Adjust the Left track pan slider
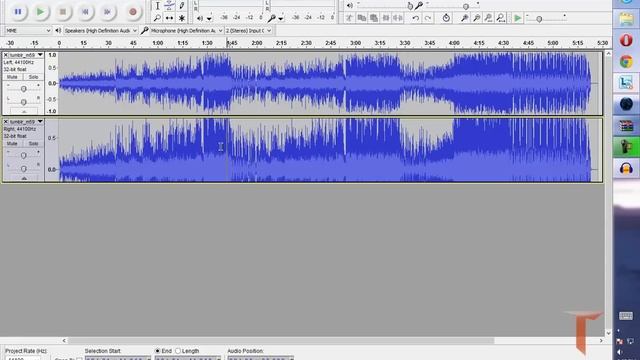640x360 pixels. [x=23, y=102]
